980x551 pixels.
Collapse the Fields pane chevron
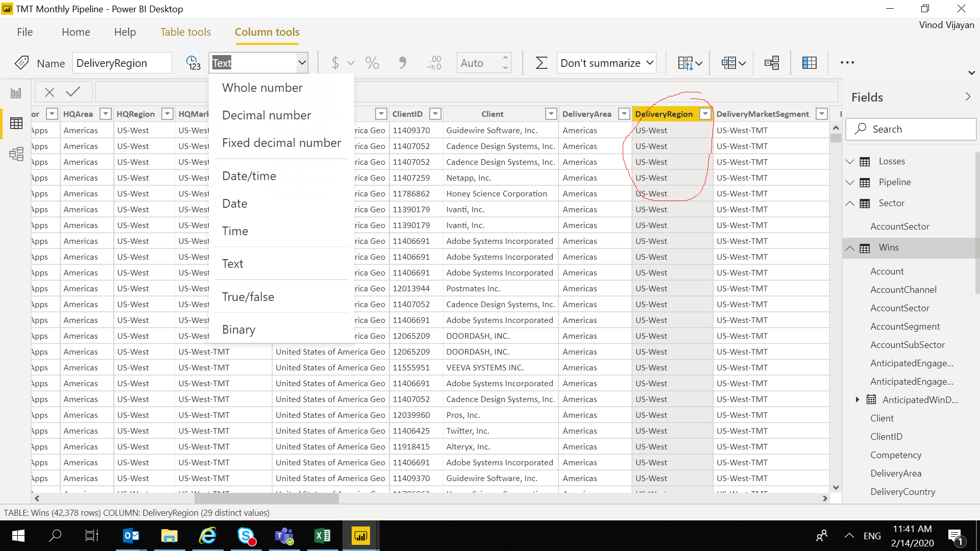coord(968,96)
